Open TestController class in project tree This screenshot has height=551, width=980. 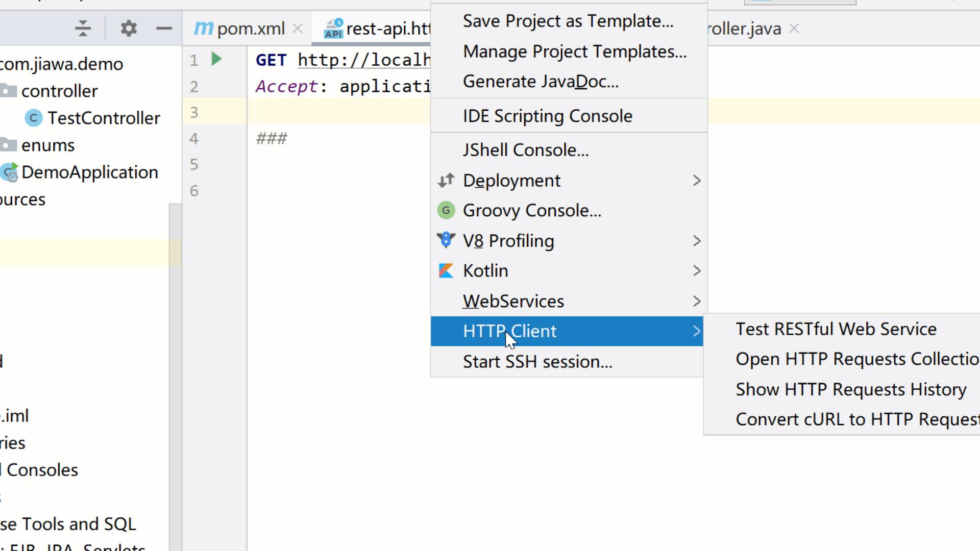pos(104,118)
